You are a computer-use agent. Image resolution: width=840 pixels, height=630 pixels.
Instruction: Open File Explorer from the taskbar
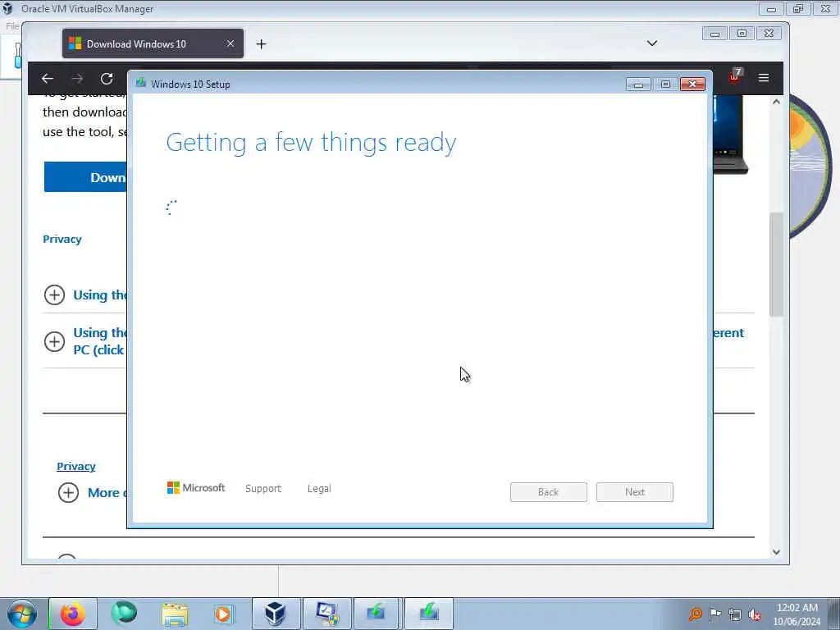(x=175, y=614)
